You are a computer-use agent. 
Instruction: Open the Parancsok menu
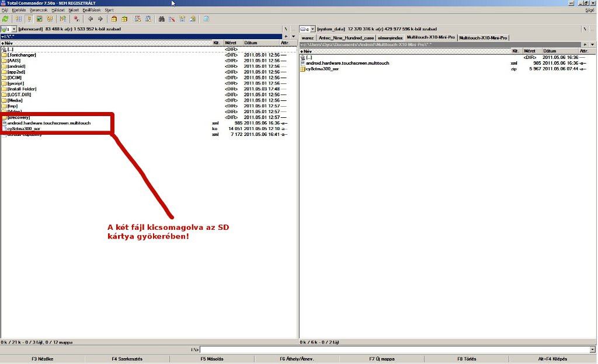point(39,10)
